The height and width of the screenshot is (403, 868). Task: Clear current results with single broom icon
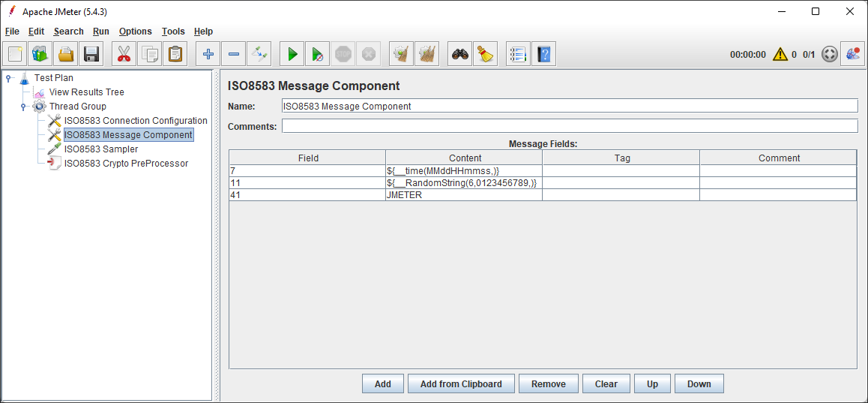point(401,54)
